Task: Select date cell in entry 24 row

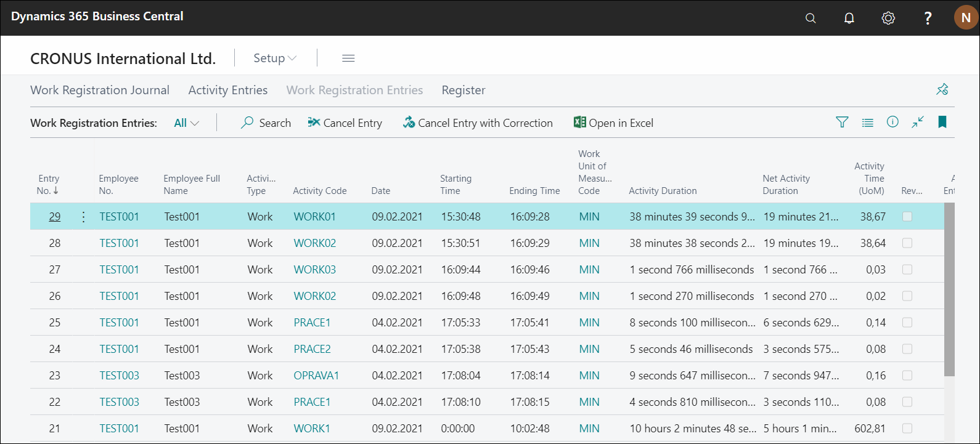Action: 397,349
